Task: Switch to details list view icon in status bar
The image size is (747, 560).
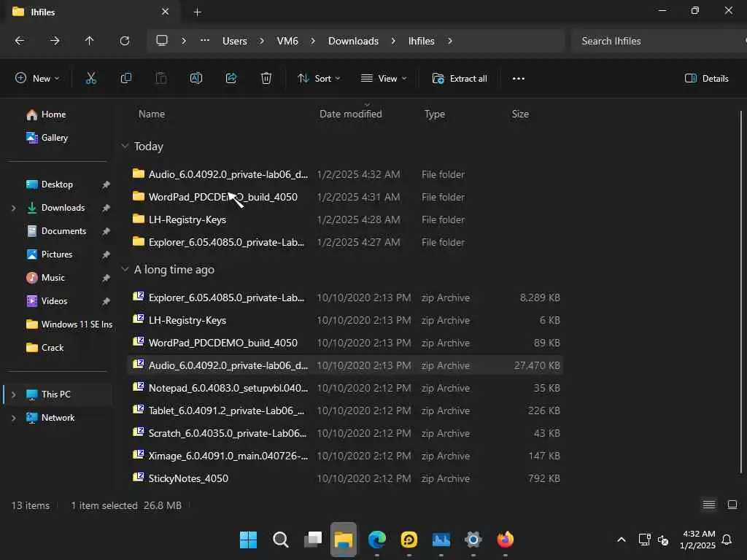Action: [x=709, y=505]
